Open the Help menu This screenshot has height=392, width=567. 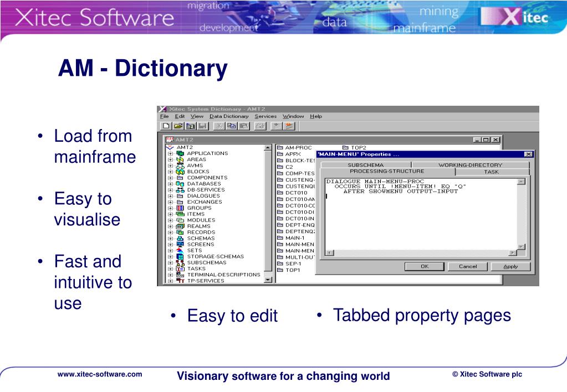[316, 116]
